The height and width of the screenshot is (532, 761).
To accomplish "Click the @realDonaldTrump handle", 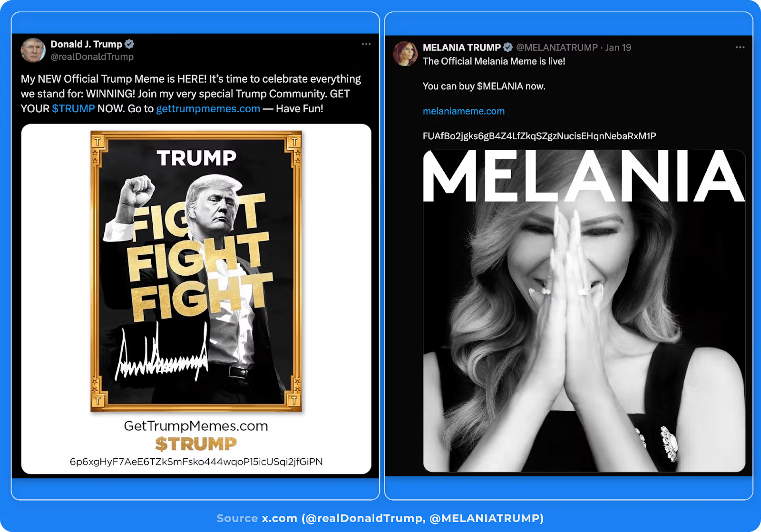I will click(92, 57).
